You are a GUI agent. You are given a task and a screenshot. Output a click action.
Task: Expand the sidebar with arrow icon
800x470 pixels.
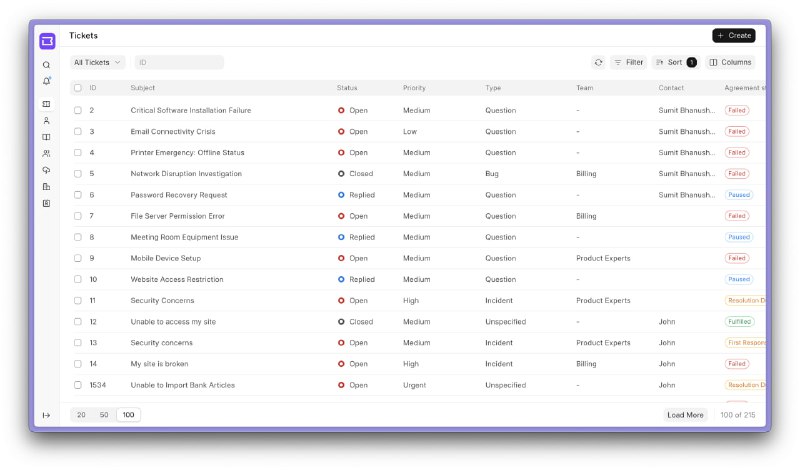[46, 415]
